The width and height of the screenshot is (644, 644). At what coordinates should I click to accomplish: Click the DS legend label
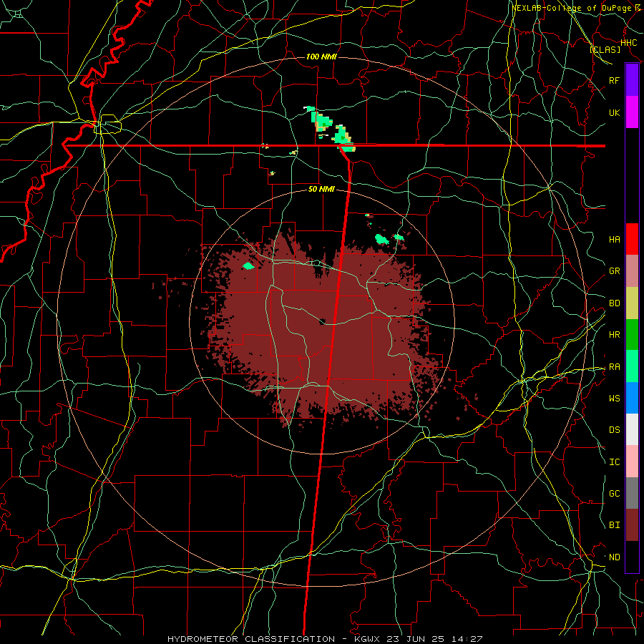615,429
